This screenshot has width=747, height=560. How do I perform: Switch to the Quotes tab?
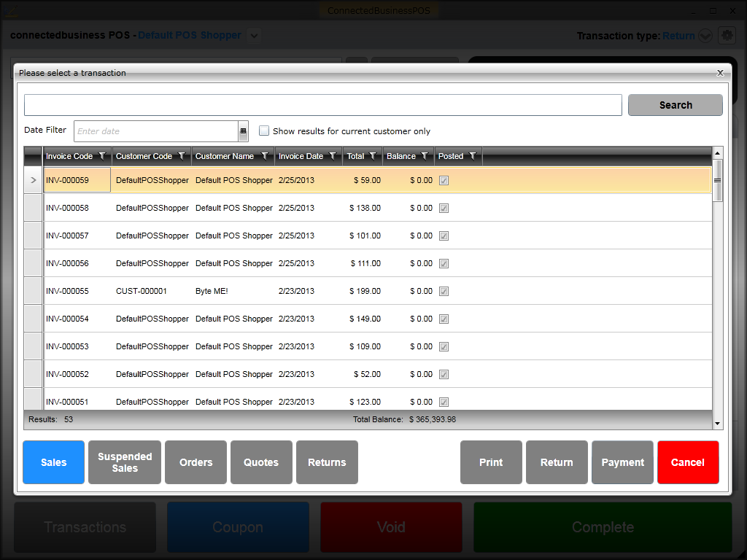click(x=261, y=462)
